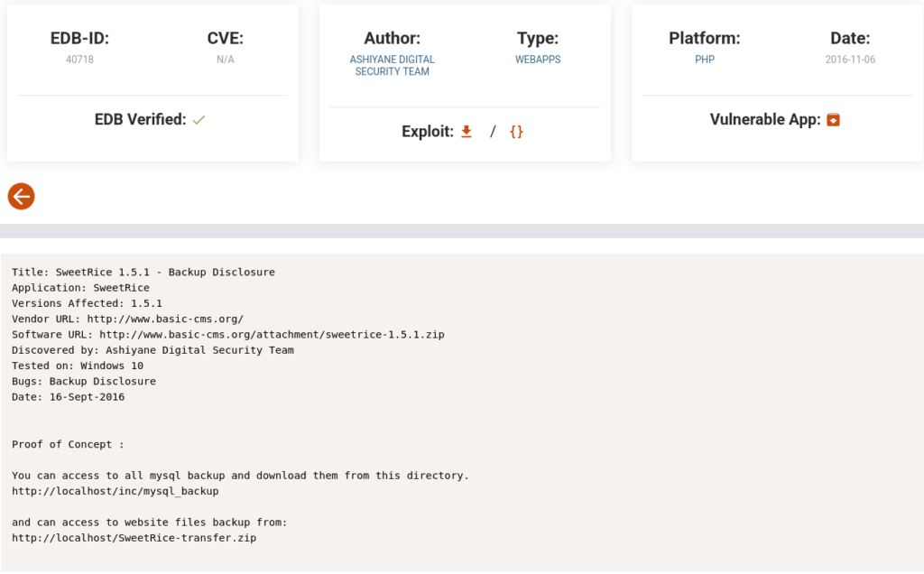
Task: Go back with the orange arrow button
Action: (x=22, y=196)
